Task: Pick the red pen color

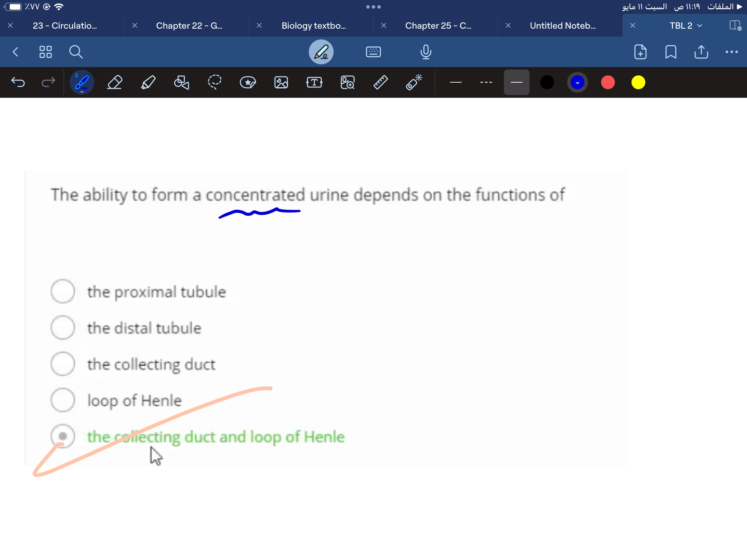Action: (x=608, y=83)
